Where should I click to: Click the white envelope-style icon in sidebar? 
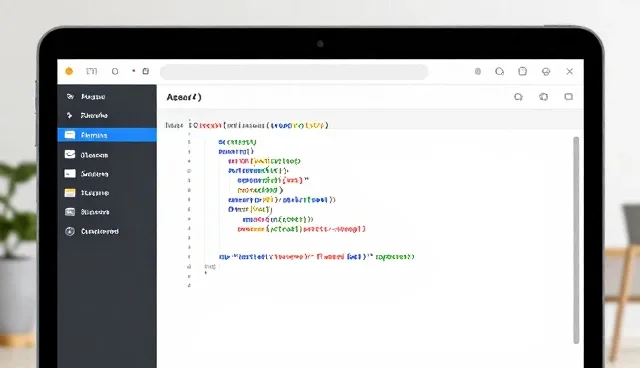[70, 154]
